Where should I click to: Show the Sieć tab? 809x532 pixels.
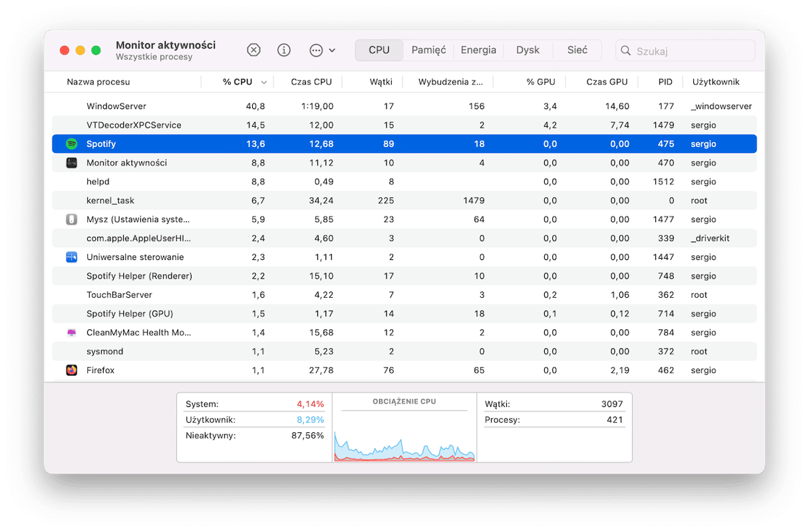coord(577,50)
